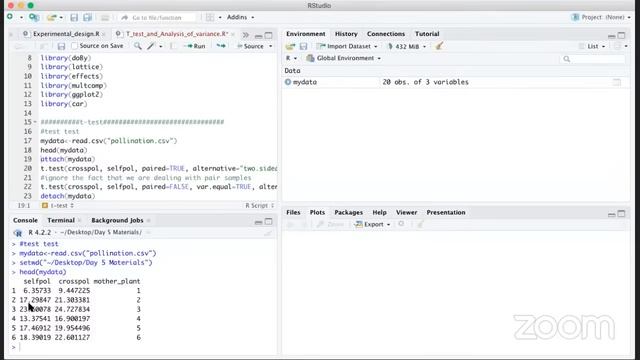Image resolution: width=640 pixels, height=360 pixels.
Task: Click the Zoom plot button
Action: coord(330,224)
